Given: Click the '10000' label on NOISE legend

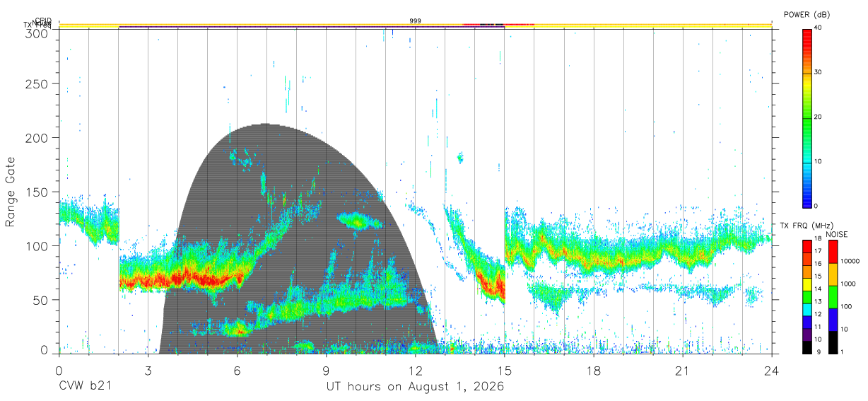Looking at the screenshot, I should 850,261.
